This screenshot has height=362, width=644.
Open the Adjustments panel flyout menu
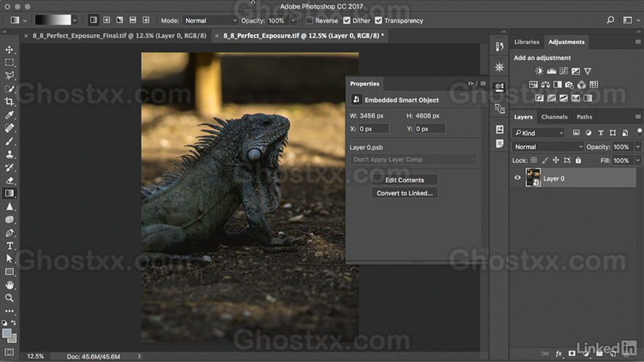638,42
